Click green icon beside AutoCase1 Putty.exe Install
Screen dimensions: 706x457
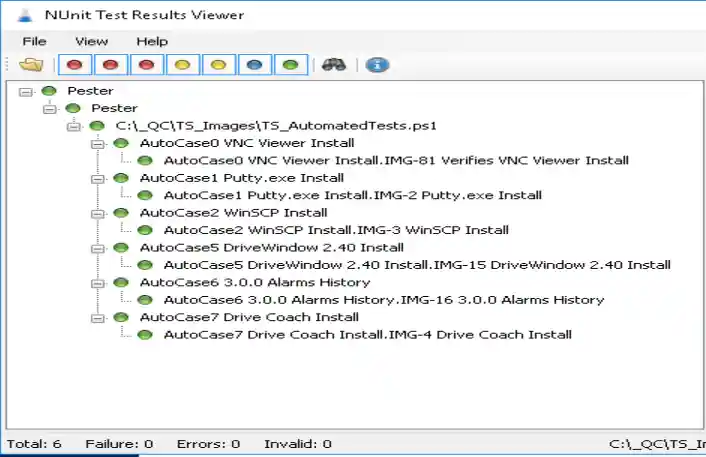121,178
